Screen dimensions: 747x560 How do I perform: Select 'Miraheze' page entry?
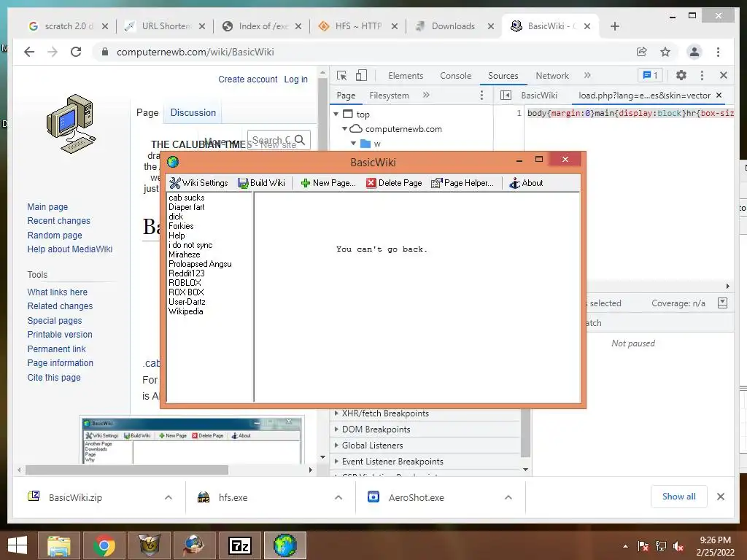(x=185, y=254)
